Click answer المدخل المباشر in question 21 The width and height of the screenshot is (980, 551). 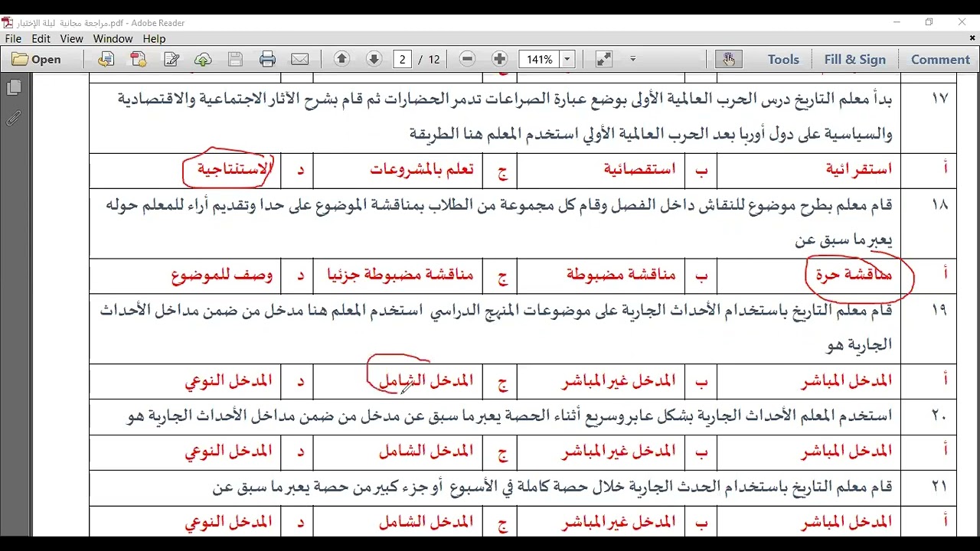[847, 522]
